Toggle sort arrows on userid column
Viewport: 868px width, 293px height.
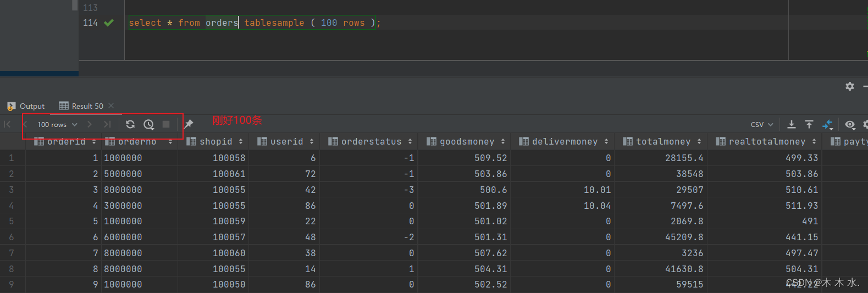point(312,142)
